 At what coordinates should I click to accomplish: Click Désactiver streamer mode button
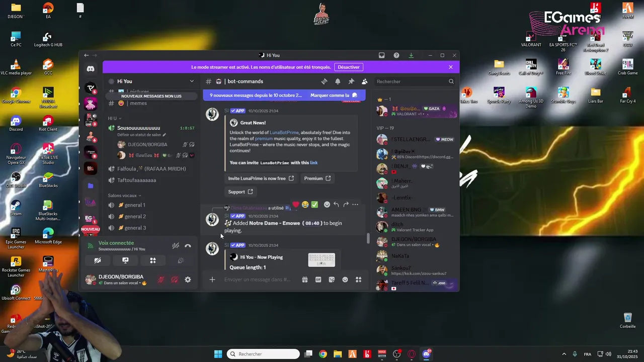tap(349, 67)
